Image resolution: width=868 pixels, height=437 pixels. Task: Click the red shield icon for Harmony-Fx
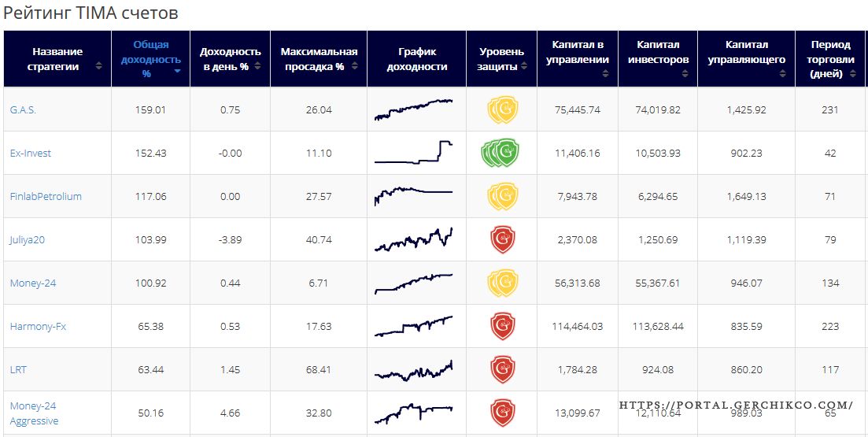[501, 326]
